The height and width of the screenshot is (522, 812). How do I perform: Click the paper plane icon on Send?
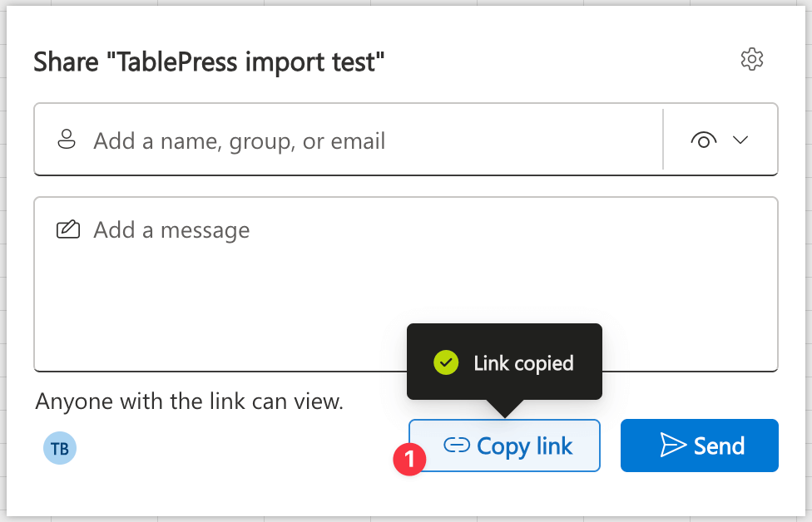click(675, 446)
